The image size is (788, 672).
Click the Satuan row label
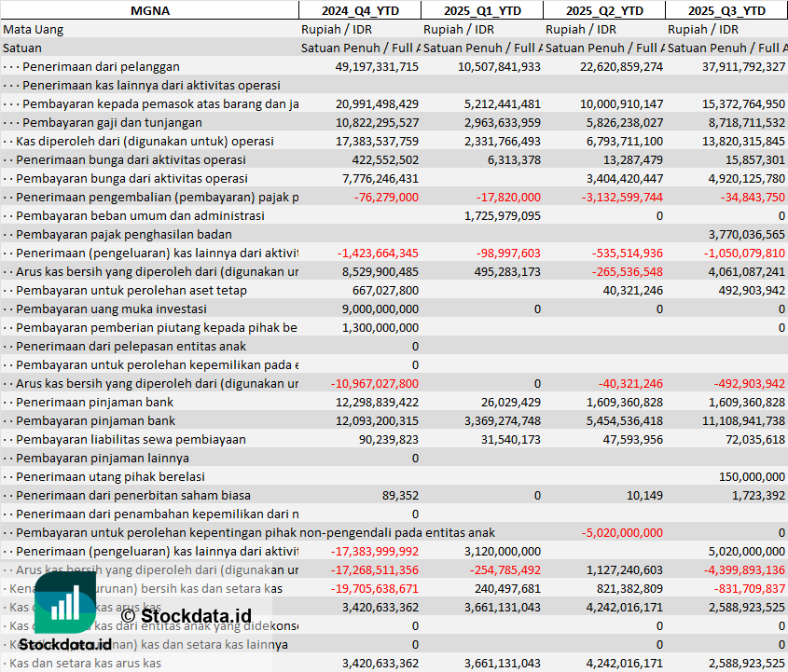coord(22,48)
